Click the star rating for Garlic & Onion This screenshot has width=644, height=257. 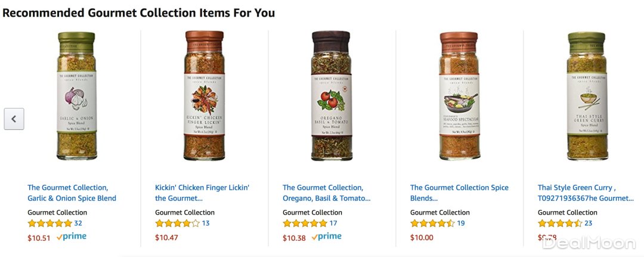49,224
